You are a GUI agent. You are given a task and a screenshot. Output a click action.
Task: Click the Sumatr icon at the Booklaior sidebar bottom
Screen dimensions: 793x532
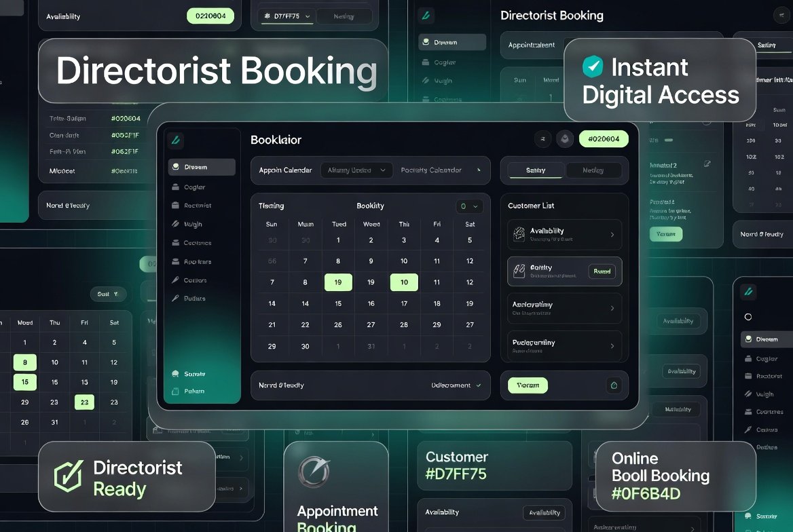pyautogui.click(x=175, y=374)
